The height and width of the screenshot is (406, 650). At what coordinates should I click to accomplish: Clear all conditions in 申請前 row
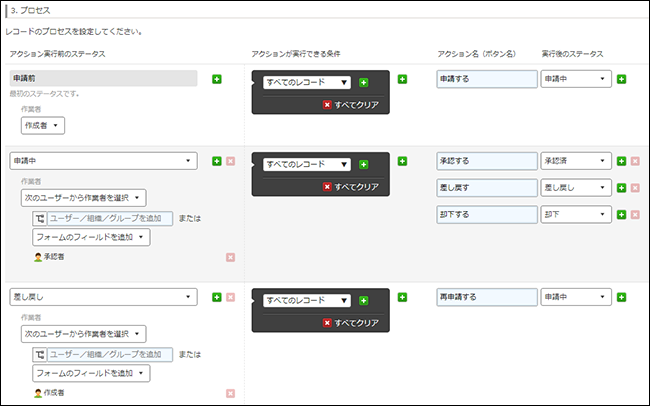point(351,105)
